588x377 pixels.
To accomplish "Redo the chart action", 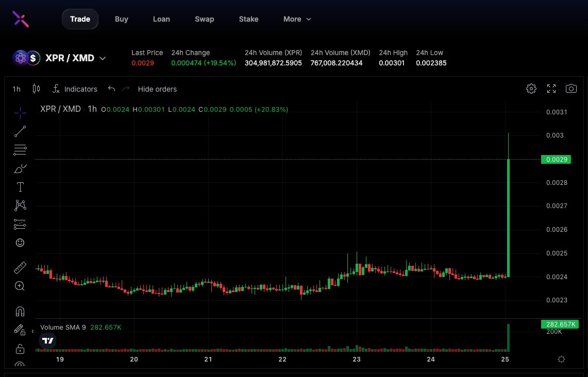I will click(126, 89).
